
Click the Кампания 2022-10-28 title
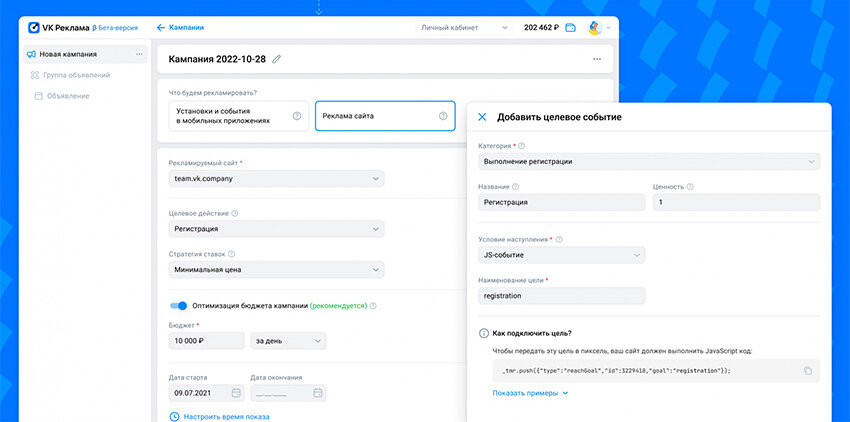click(x=217, y=59)
